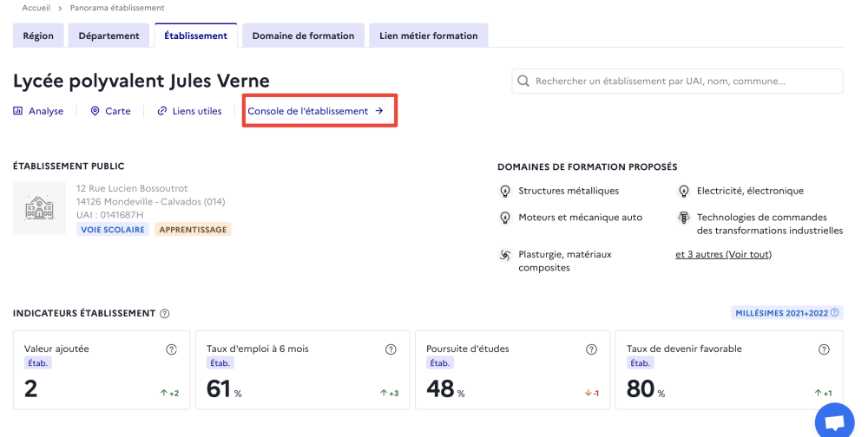Click Étab. tag under Poursuite d'études
868x437 pixels.
440,363
